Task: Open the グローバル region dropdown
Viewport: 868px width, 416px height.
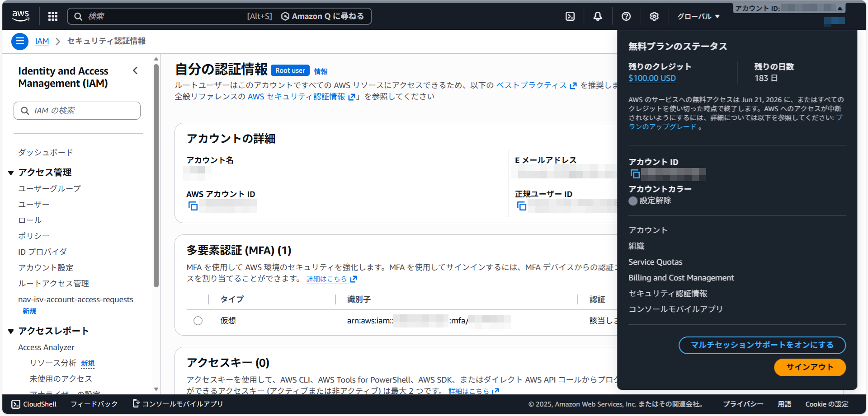Action: (698, 16)
